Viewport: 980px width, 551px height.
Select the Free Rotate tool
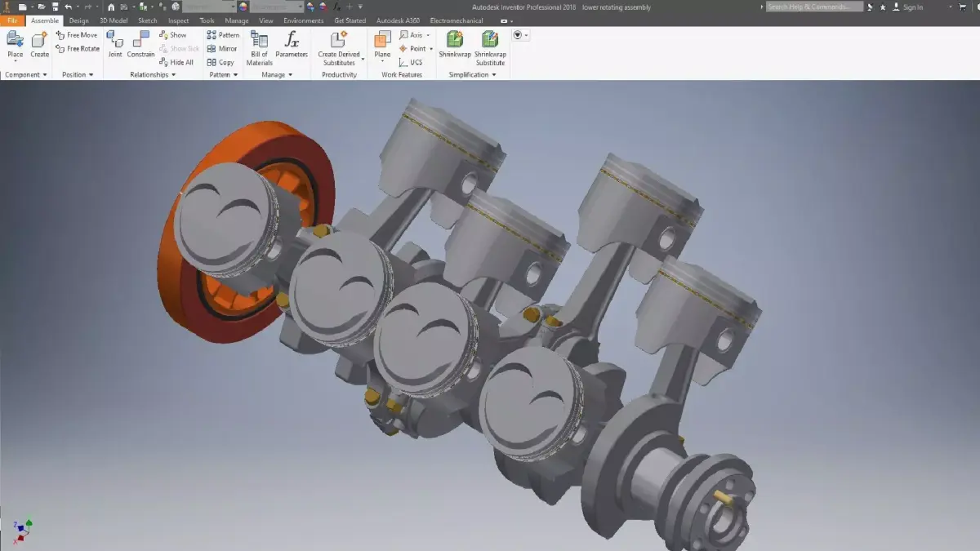(x=78, y=49)
